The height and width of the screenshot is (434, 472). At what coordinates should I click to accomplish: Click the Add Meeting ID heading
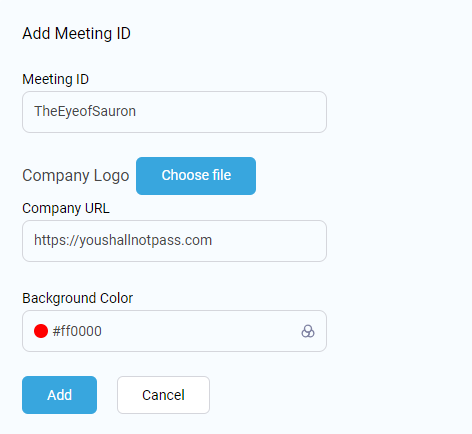tap(76, 34)
